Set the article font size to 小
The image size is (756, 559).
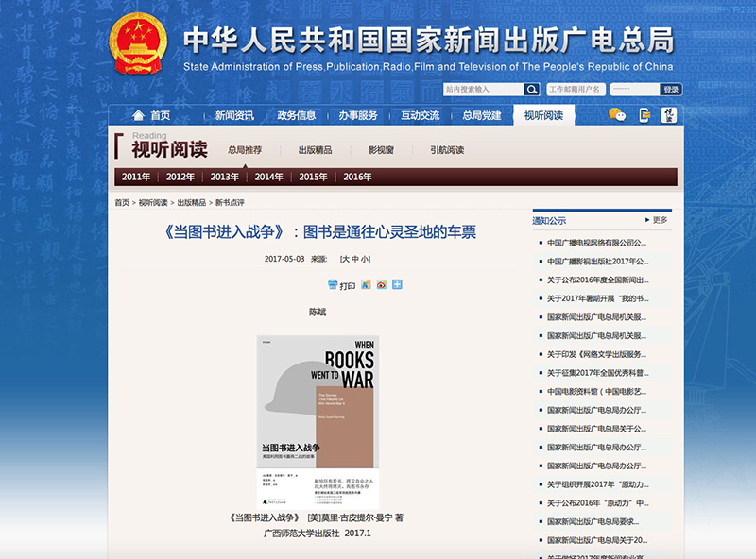pos(365,259)
